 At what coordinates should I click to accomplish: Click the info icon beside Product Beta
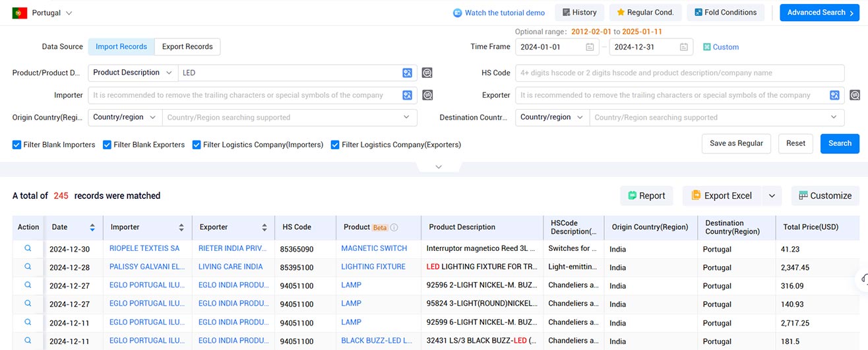pos(394,227)
